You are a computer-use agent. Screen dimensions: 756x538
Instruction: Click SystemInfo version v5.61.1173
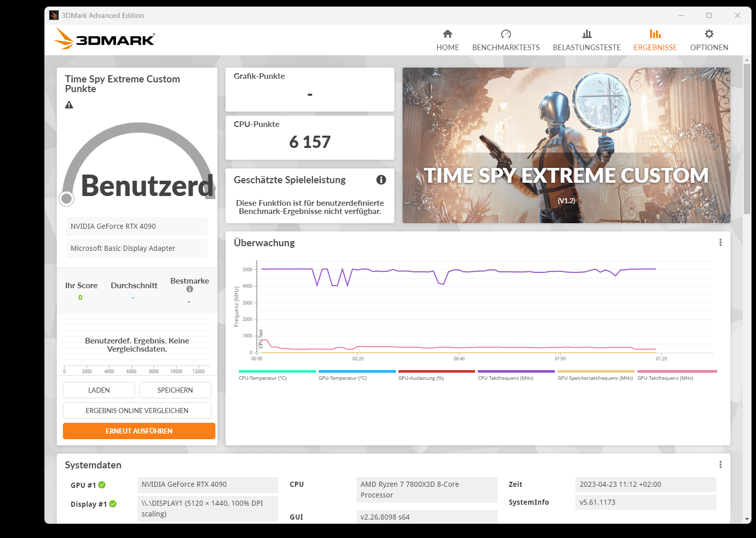coord(646,502)
